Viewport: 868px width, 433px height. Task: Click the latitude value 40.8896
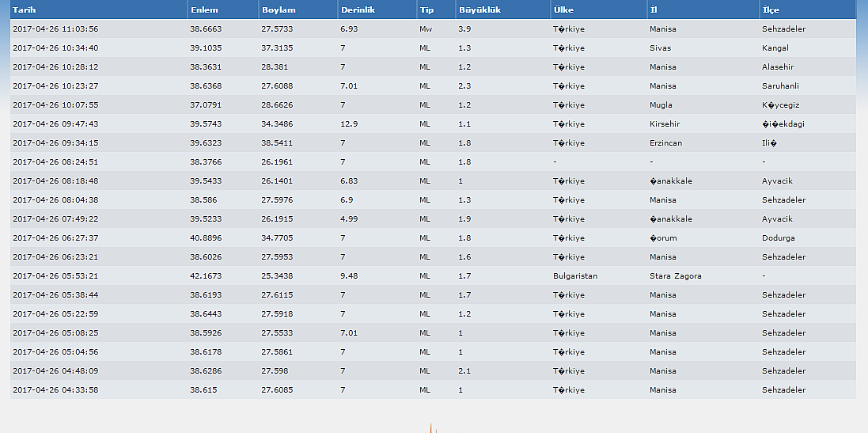[x=206, y=237]
